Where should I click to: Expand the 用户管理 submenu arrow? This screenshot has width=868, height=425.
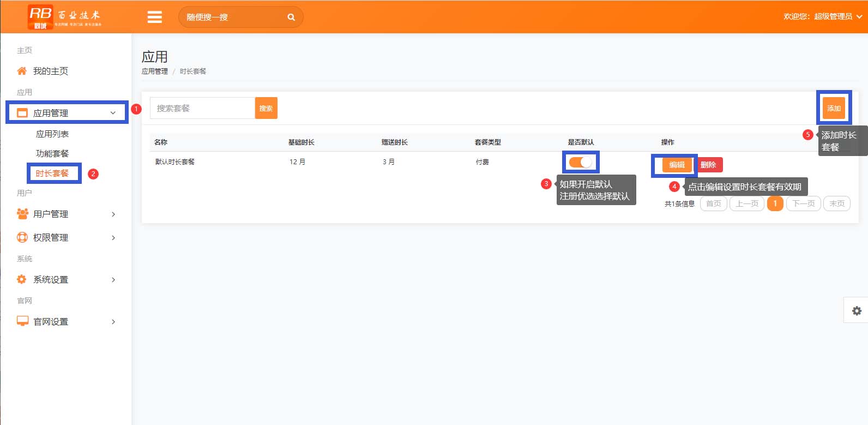point(113,214)
